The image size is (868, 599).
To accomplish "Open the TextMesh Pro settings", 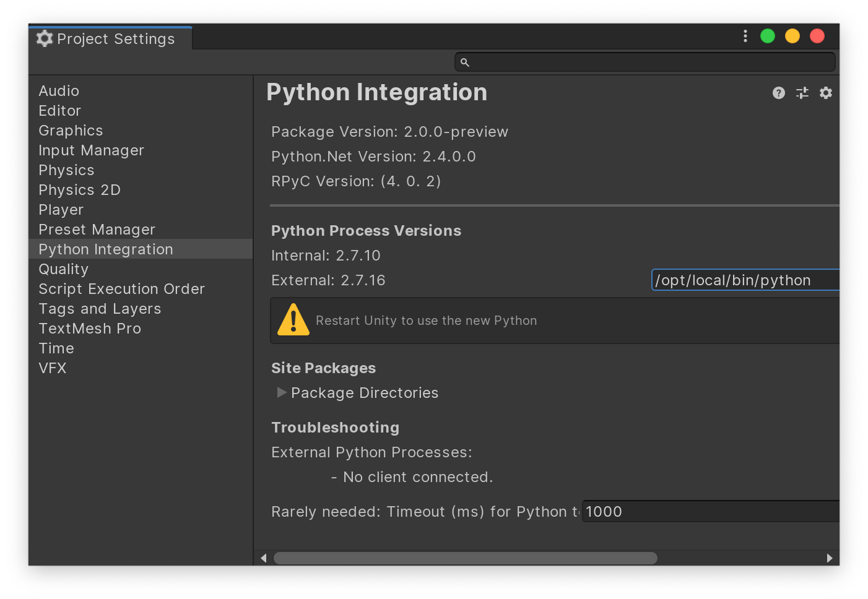I will 90,329.
